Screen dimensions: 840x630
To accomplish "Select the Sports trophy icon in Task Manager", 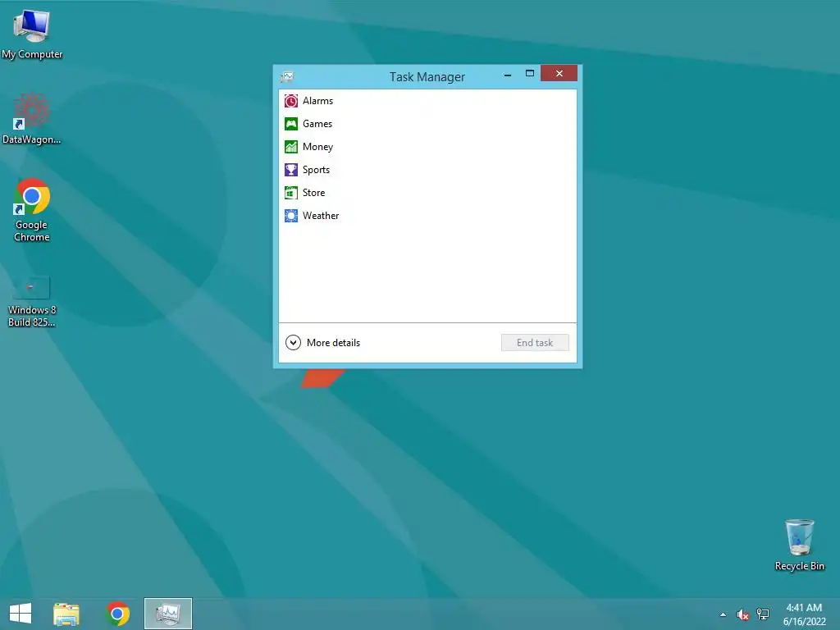I will [x=291, y=170].
